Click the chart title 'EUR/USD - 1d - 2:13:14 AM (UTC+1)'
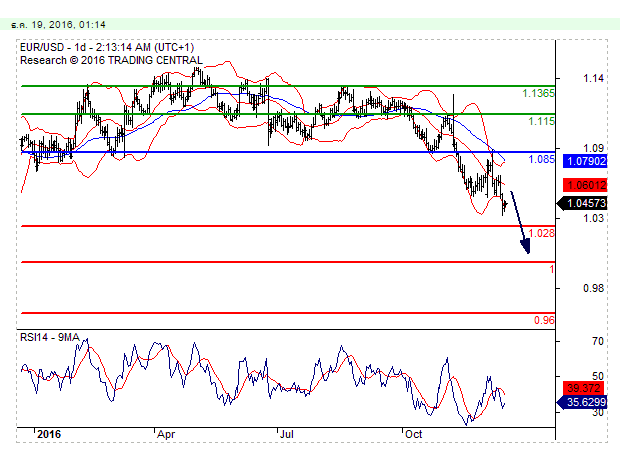 [107, 47]
